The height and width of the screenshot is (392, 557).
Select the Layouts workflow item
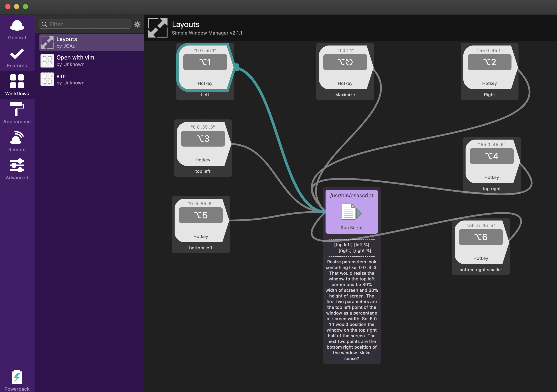click(91, 42)
